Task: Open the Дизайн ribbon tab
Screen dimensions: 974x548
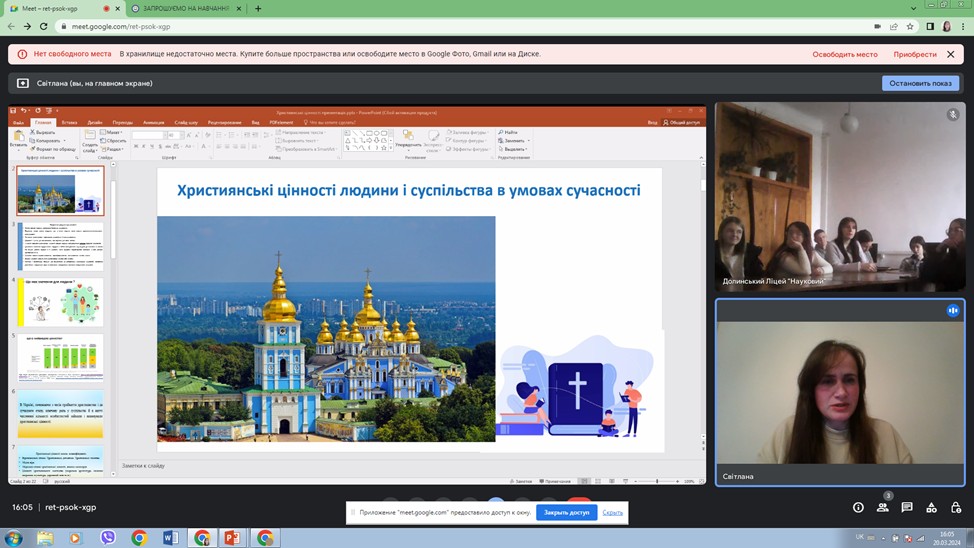Action: tap(94, 122)
